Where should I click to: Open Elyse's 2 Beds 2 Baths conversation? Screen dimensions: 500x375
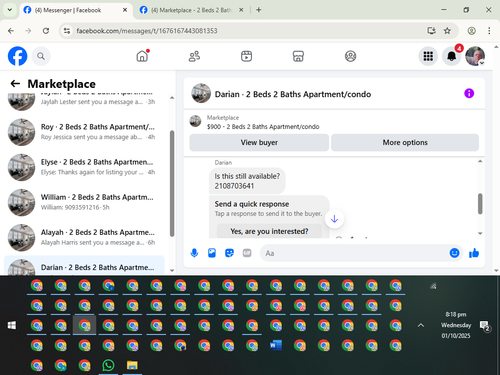click(x=84, y=167)
